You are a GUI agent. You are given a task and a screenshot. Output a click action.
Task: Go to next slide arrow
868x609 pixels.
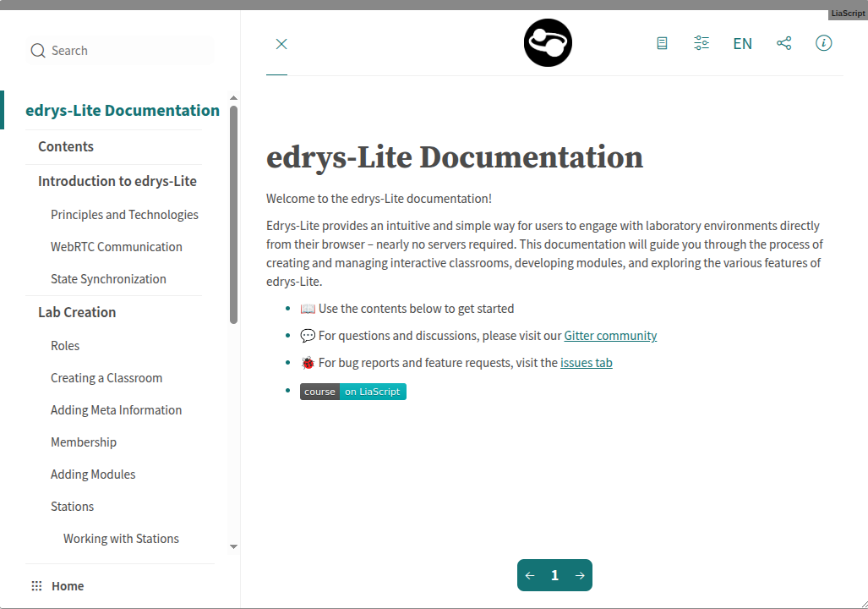point(580,576)
